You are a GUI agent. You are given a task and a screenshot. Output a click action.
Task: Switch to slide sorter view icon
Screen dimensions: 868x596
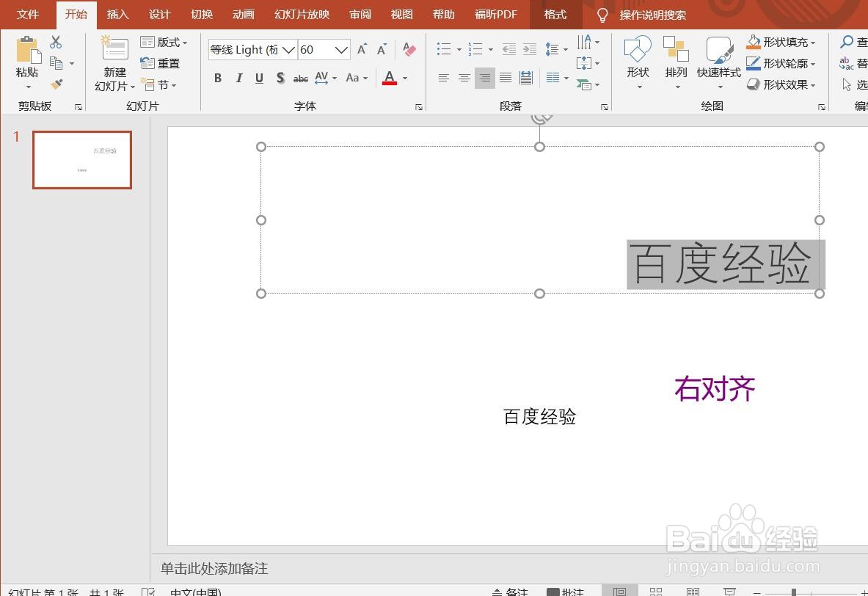(x=655, y=592)
